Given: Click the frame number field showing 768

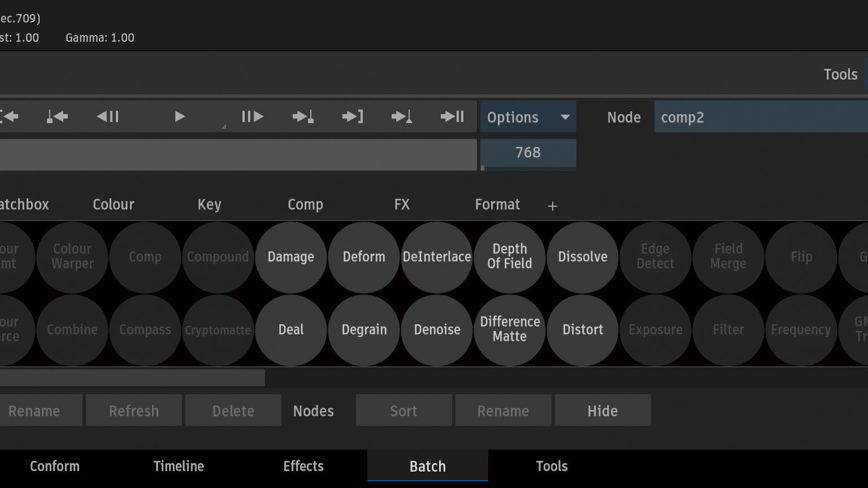Looking at the screenshot, I should (528, 152).
